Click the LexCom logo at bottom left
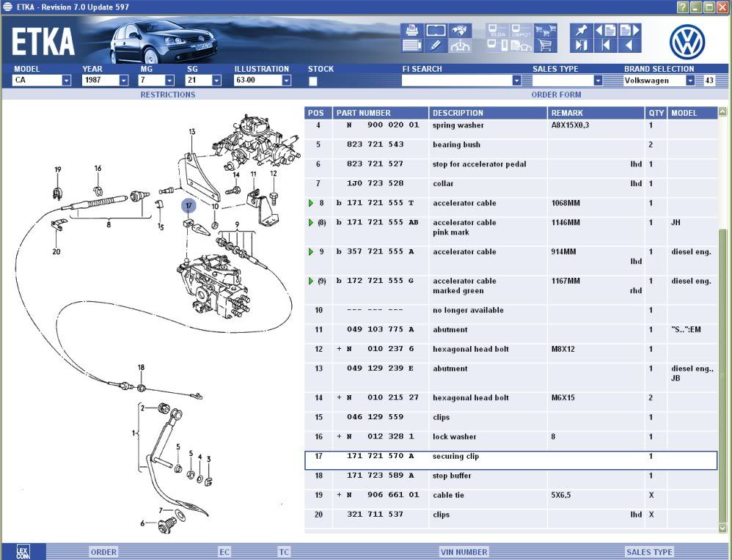732x560 pixels. point(23,552)
